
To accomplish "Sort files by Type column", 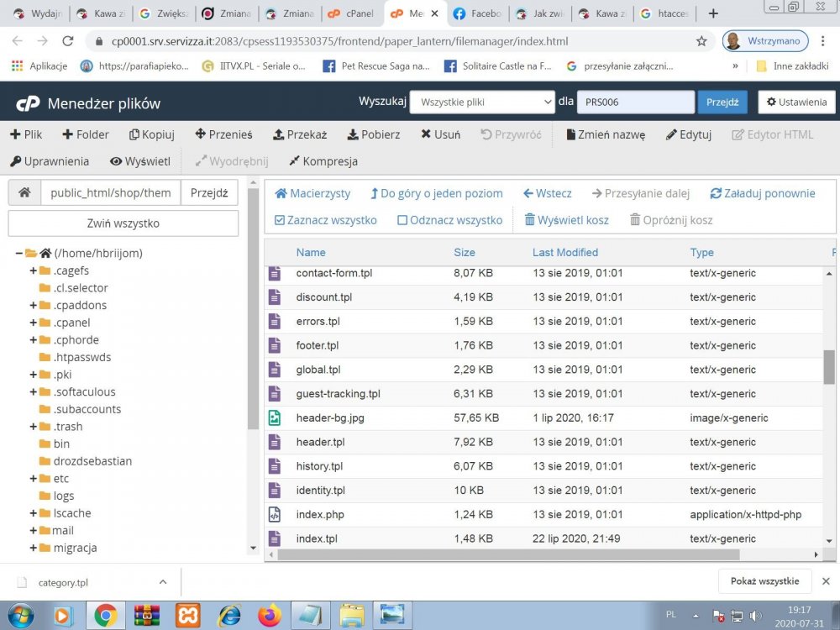I will (x=701, y=252).
